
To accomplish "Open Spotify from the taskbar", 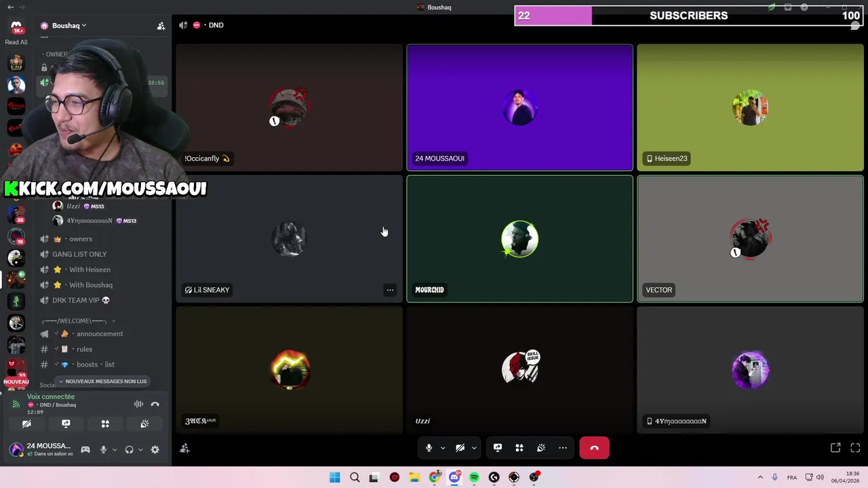I will coord(474,477).
